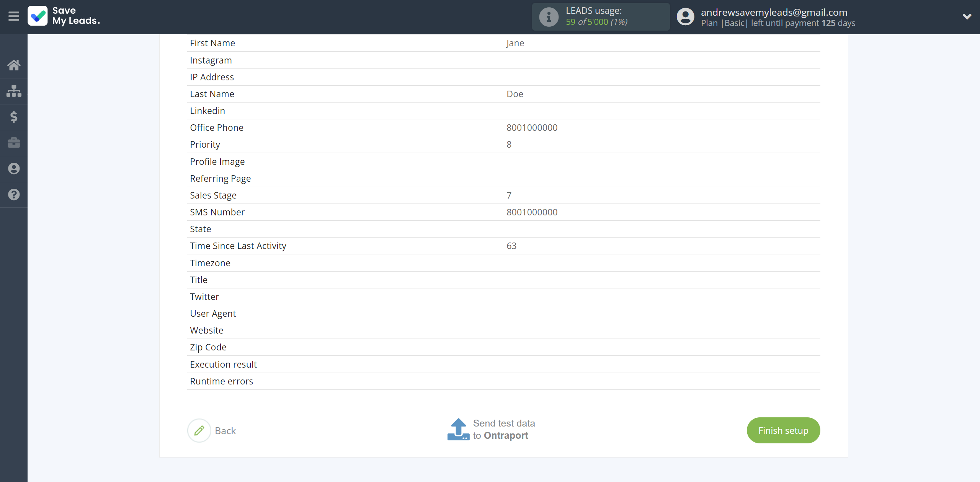Select the SMS Number row label
This screenshot has width=980, height=482.
(217, 212)
